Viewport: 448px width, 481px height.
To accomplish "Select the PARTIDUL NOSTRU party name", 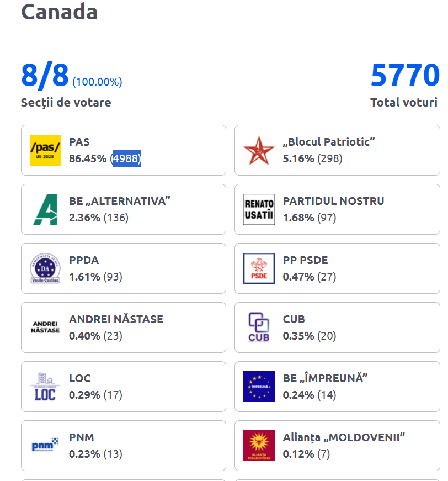I will coord(333,201).
